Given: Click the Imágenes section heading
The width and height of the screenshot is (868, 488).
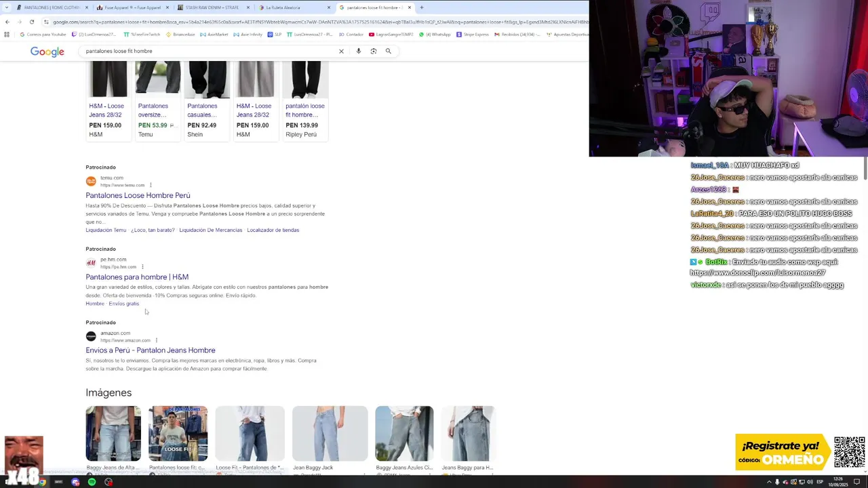Looking at the screenshot, I should click(108, 392).
